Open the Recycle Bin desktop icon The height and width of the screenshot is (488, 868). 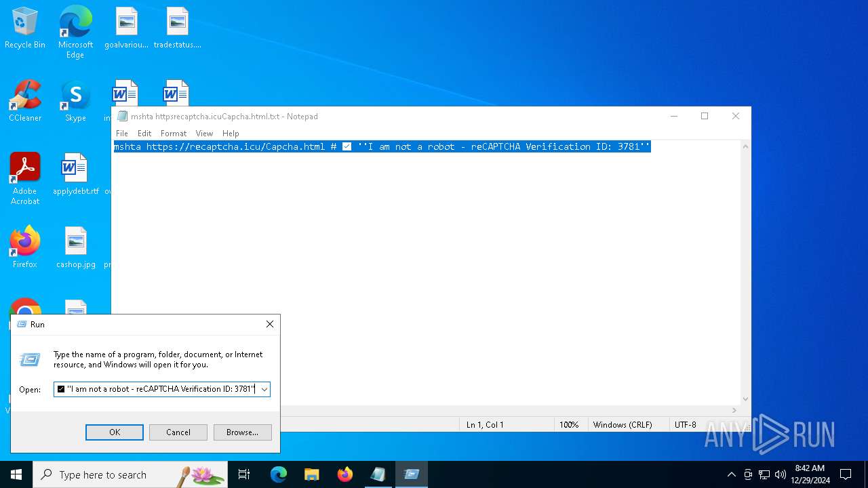pyautogui.click(x=25, y=28)
